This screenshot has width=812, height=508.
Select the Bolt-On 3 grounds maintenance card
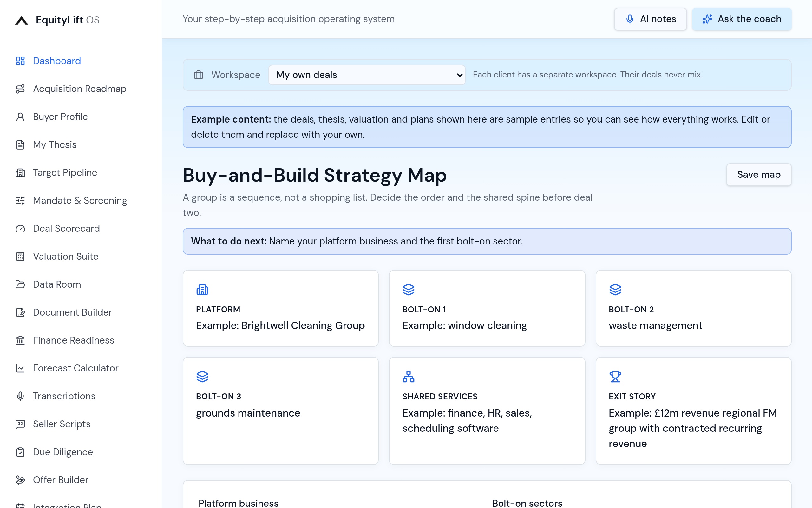[x=280, y=411]
